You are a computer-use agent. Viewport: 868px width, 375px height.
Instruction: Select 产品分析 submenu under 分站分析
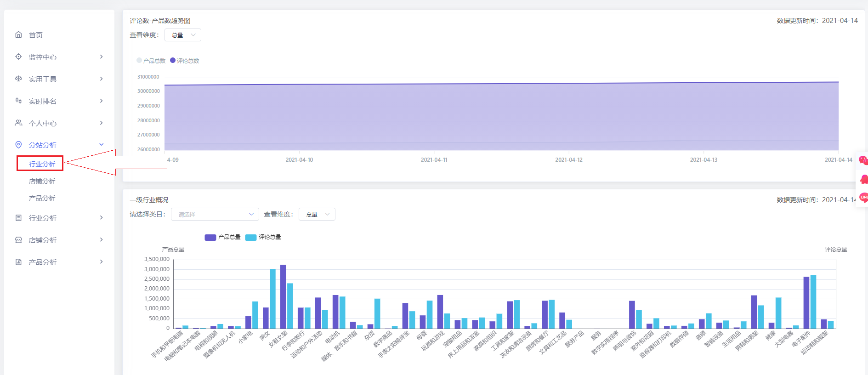(42, 198)
